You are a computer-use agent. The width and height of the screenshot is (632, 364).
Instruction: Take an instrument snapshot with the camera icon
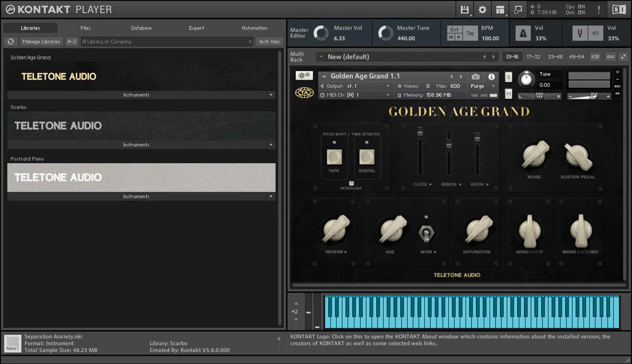point(475,76)
